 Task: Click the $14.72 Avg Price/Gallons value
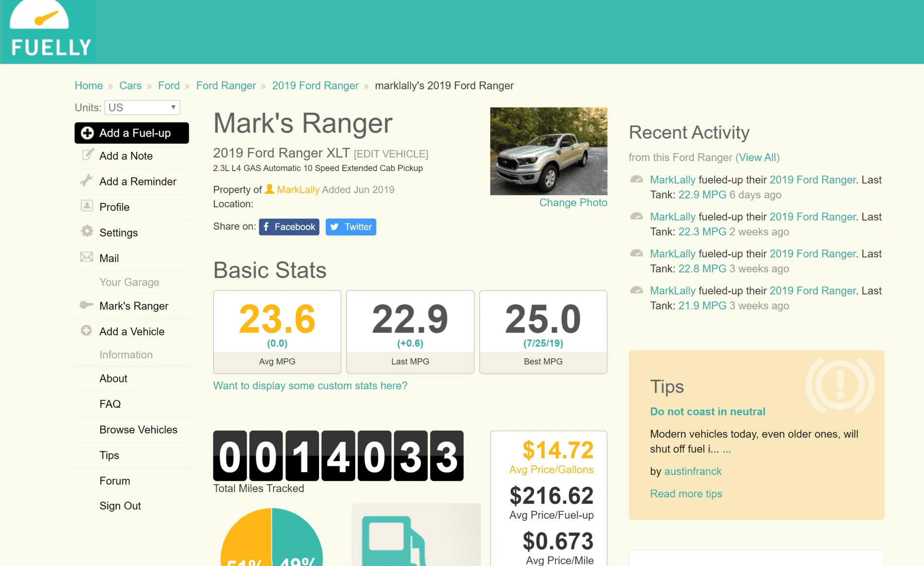558,450
